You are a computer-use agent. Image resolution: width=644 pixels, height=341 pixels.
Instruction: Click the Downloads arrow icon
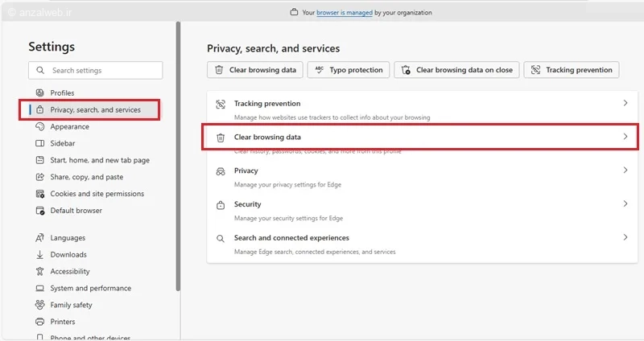coord(40,255)
